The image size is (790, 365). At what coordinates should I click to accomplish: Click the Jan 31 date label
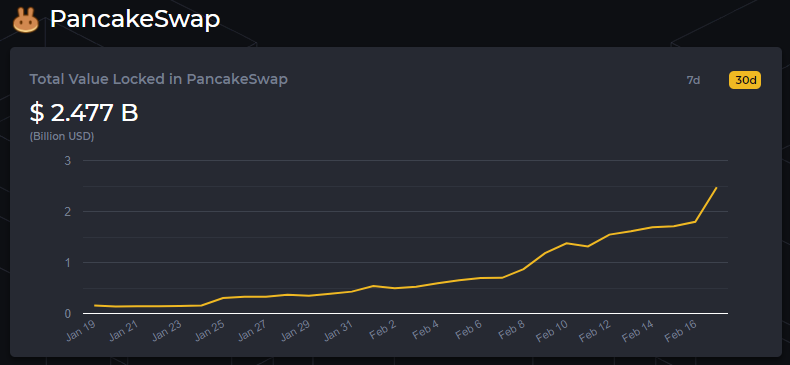click(x=339, y=330)
